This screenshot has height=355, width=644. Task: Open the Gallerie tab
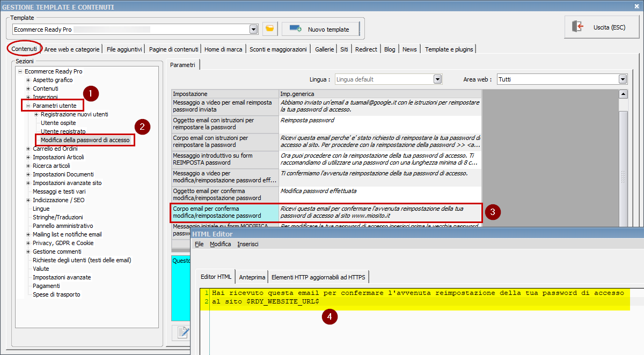pos(325,49)
